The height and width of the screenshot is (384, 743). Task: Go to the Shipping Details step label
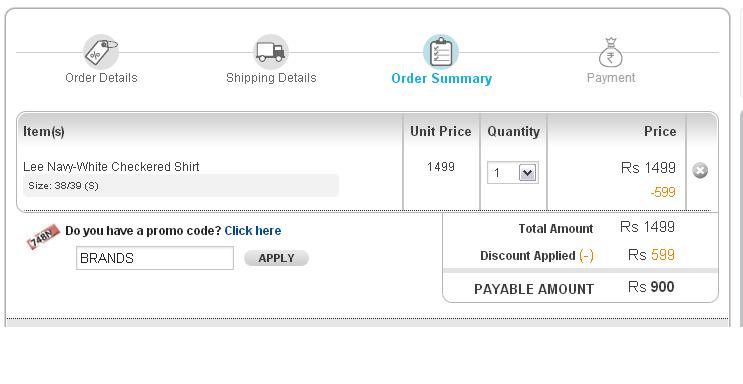click(x=271, y=78)
